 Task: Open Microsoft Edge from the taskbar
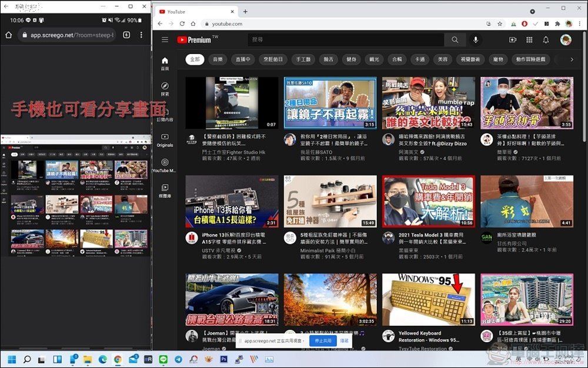[x=103, y=359]
